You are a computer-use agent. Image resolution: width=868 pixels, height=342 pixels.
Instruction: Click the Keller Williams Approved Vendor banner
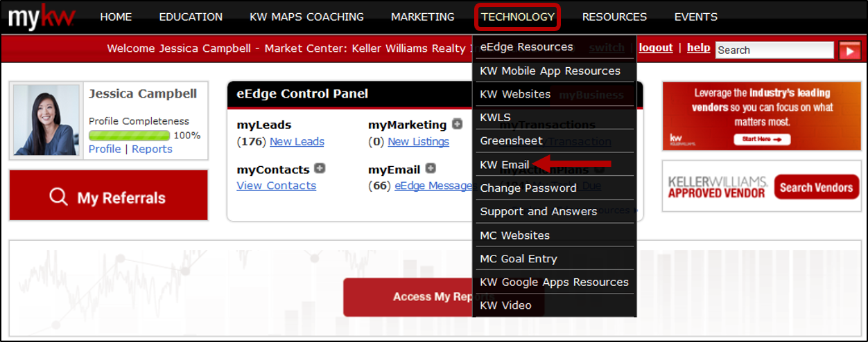[x=761, y=187]
